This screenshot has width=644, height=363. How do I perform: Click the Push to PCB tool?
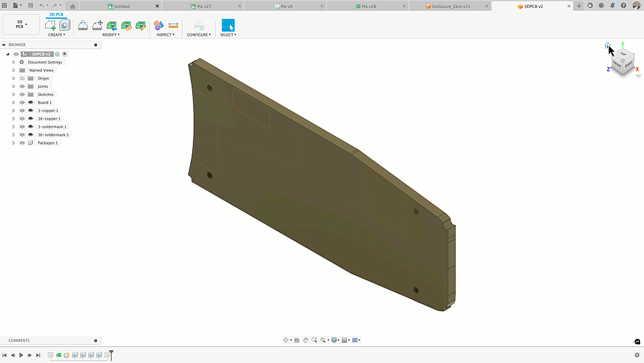pyautogui.click(x=112, y=26)
